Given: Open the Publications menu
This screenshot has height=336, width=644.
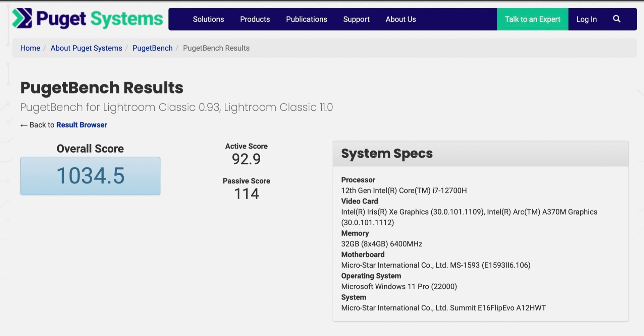Looking at the screenshot, I should 307,19.
